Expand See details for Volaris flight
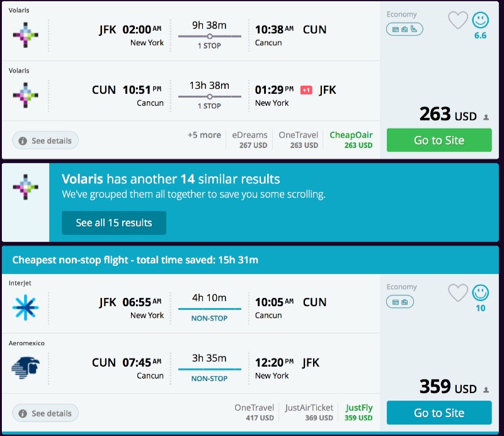The width and height of the screenshot is (504, 436). coord(45,141)
